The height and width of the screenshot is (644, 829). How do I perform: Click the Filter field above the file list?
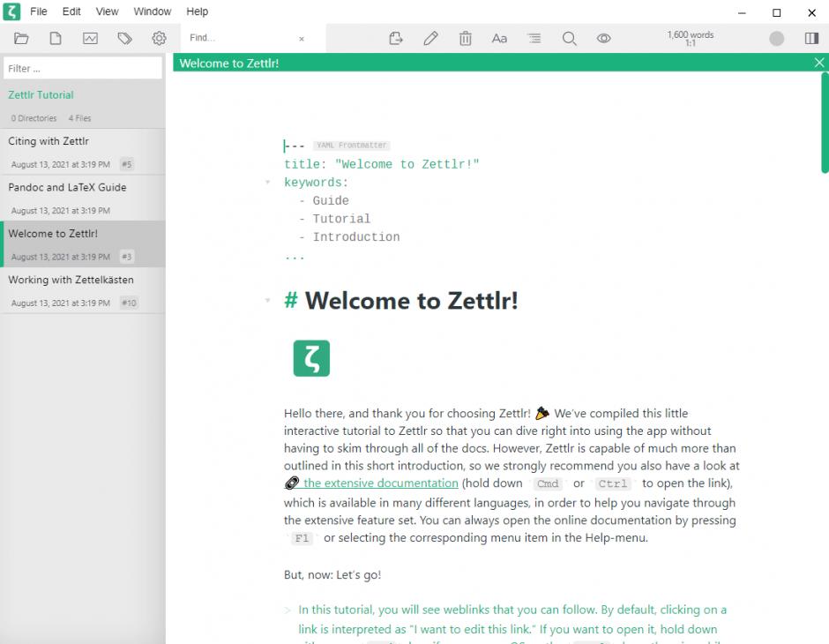pos(83,68)
